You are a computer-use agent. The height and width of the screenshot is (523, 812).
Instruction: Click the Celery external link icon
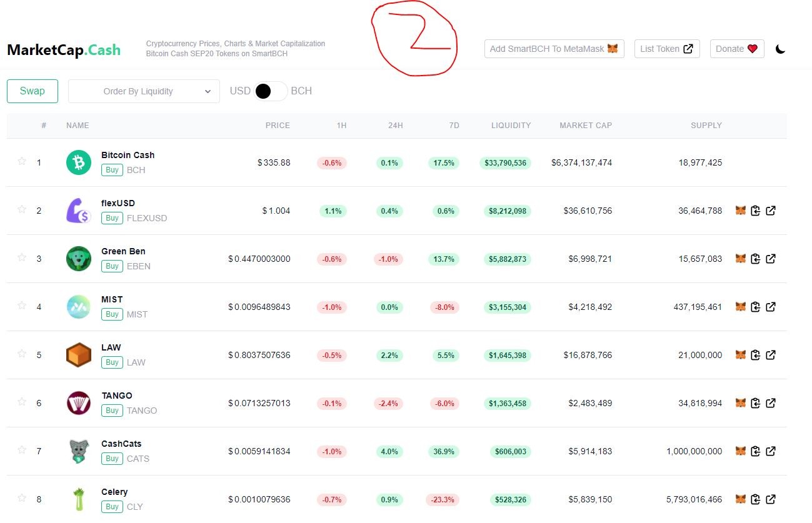[x=771, y=499]
